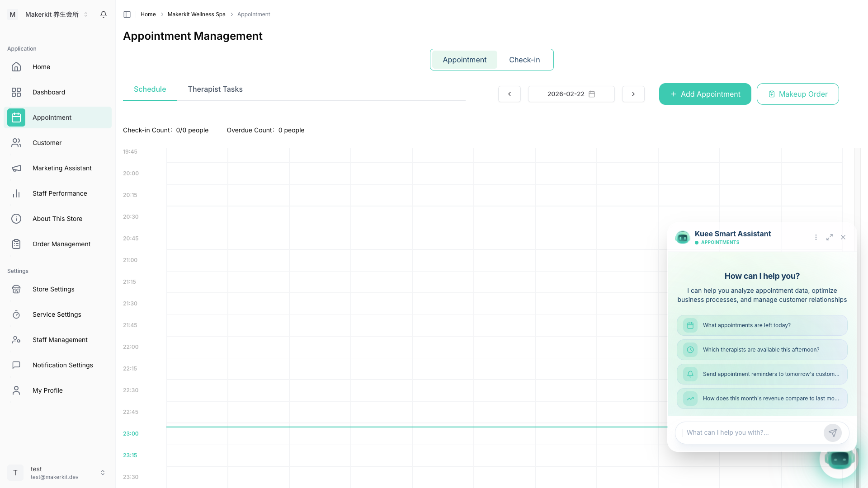Click the send message paper-plane icon
This screenshot has height=488, width=868.
(x=832, y=432)
